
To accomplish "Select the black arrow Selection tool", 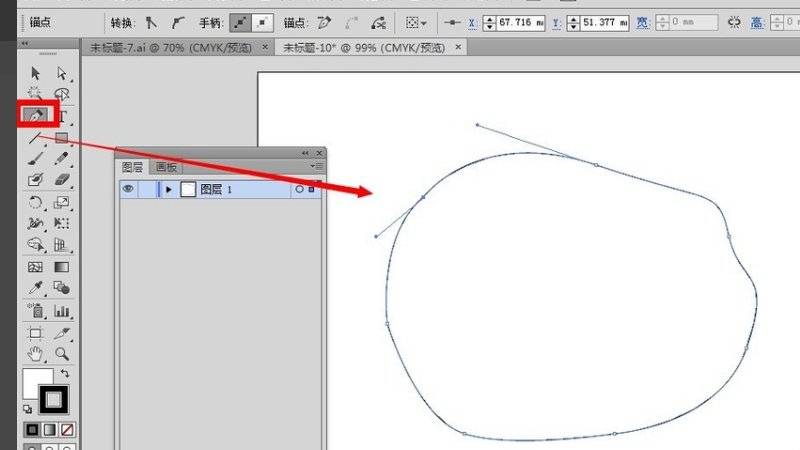I will click(35, 73).
